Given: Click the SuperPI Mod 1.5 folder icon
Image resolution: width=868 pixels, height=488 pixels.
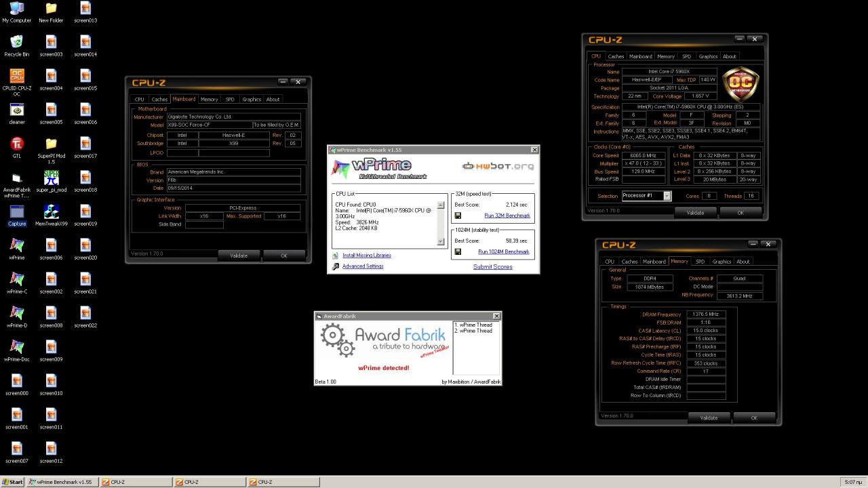Looking at the screenshot, I should coord(51,144).
